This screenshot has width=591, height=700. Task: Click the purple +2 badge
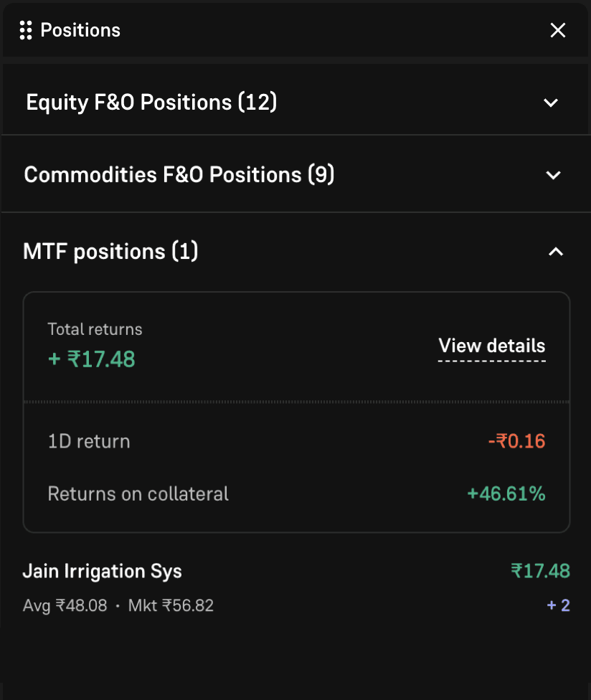[558, 605]
